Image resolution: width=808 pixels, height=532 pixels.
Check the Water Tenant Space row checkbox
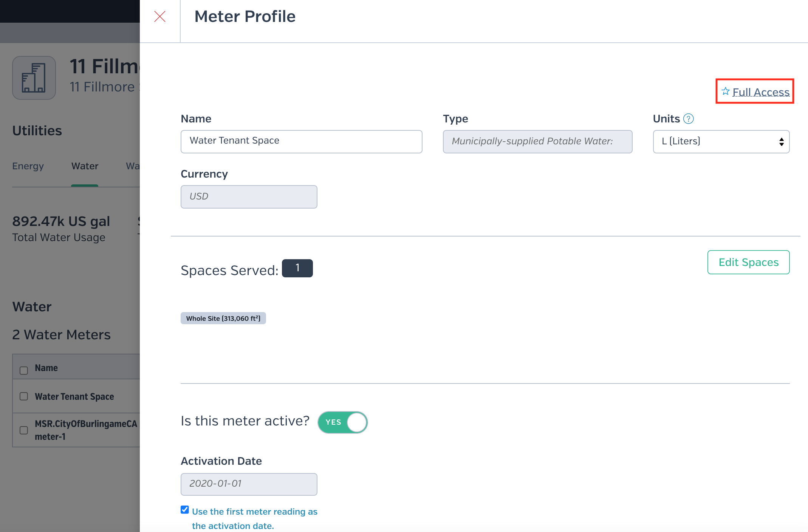(x=24, y=396)
